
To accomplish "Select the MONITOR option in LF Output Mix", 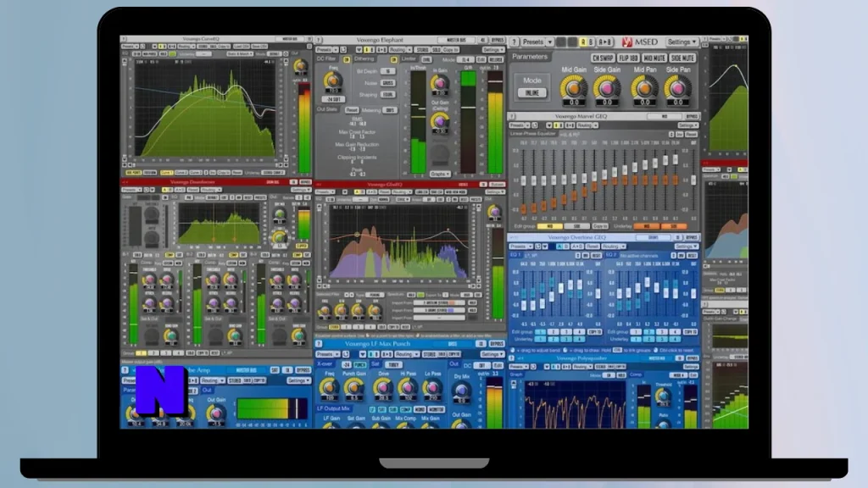I will pos(437,409).
